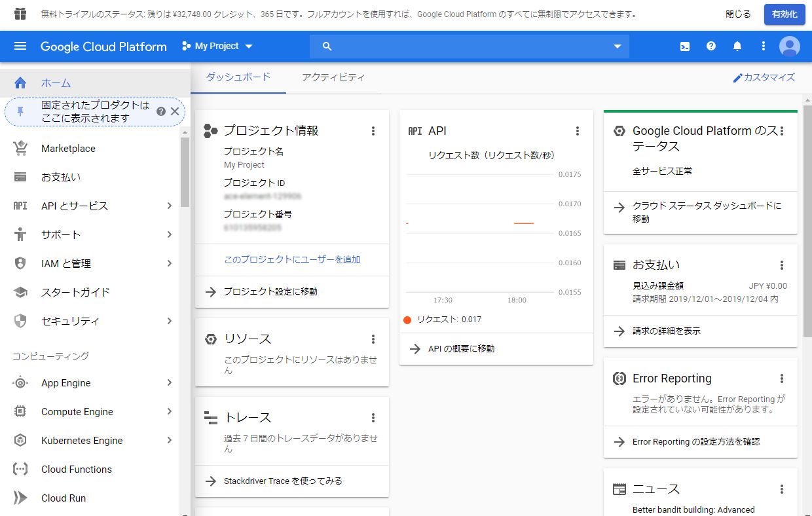
Task: Expand the Compute Engine submenu
Action: [x=169, y=412]
